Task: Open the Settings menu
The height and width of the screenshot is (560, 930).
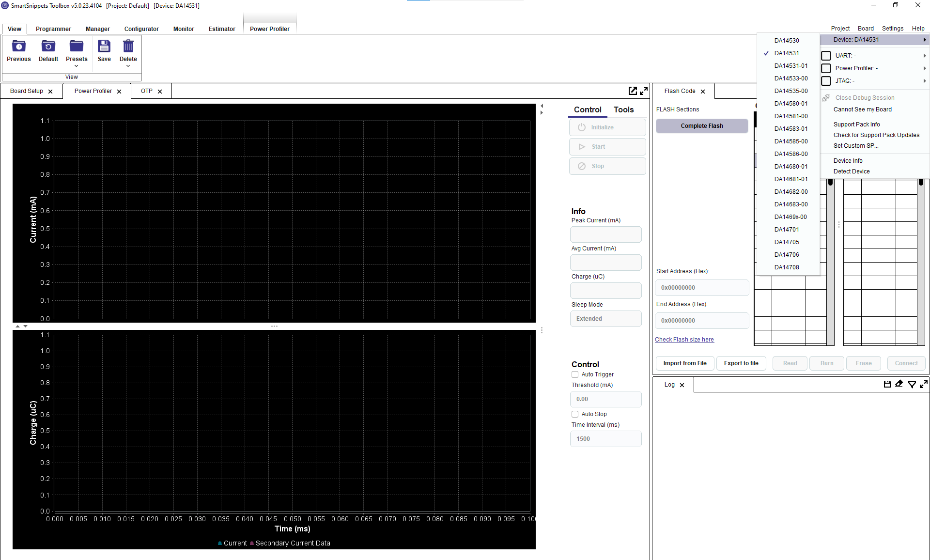Action: click(x=893, y=29)
